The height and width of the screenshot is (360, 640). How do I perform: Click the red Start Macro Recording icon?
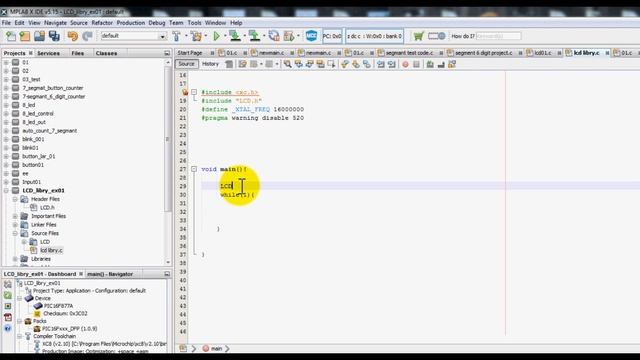coord(405,64)
